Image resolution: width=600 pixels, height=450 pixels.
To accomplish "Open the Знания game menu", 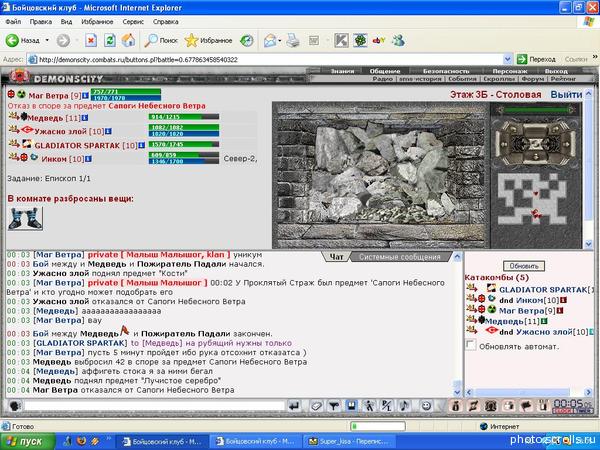I will 342,71.
